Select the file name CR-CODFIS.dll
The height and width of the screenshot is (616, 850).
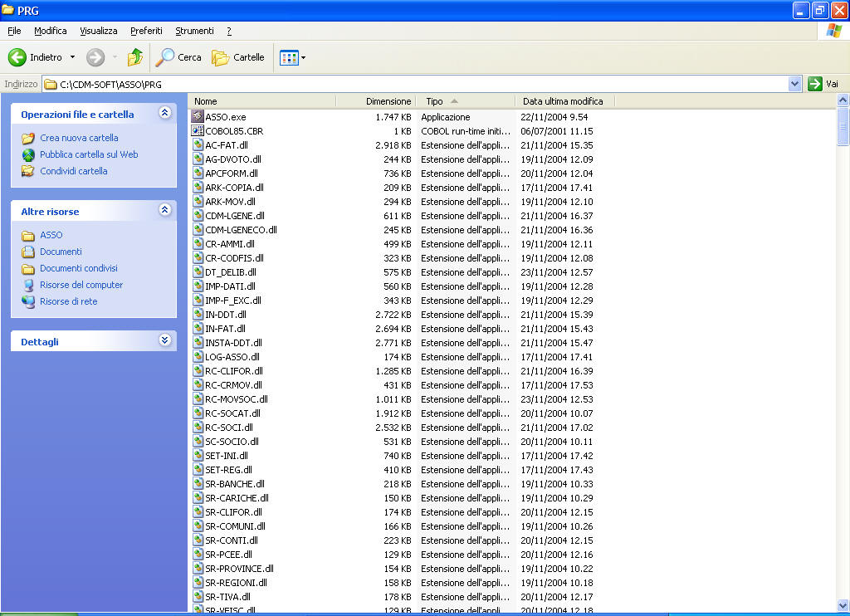pos(234,258)
